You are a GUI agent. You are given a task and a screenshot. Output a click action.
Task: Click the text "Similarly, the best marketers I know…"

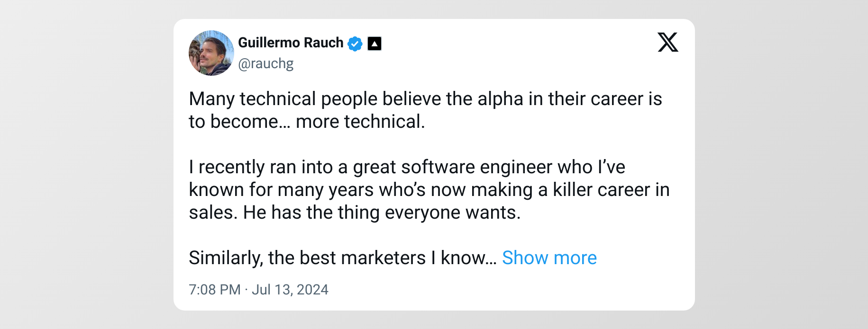tap(342, 258)
